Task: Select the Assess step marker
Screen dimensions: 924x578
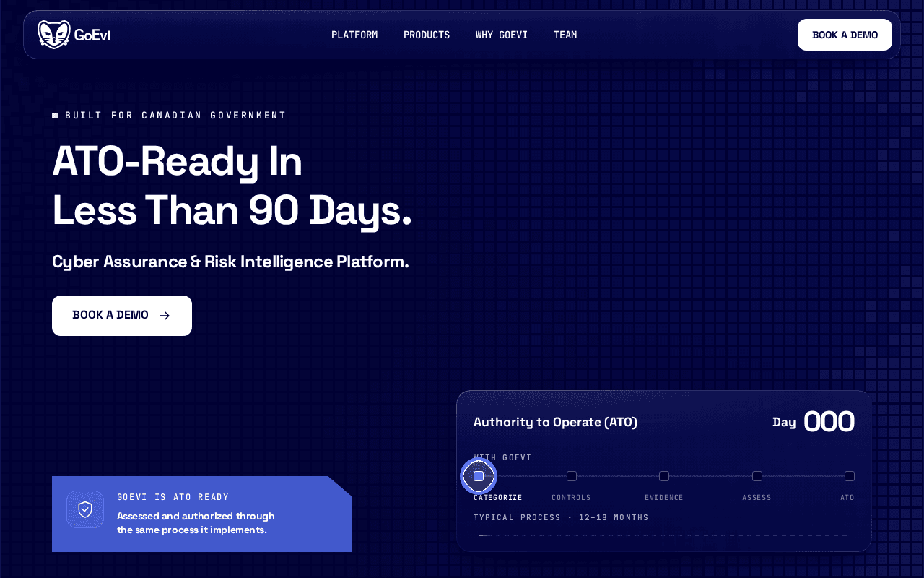Action: pyautogui.click(x=757, y=476)
